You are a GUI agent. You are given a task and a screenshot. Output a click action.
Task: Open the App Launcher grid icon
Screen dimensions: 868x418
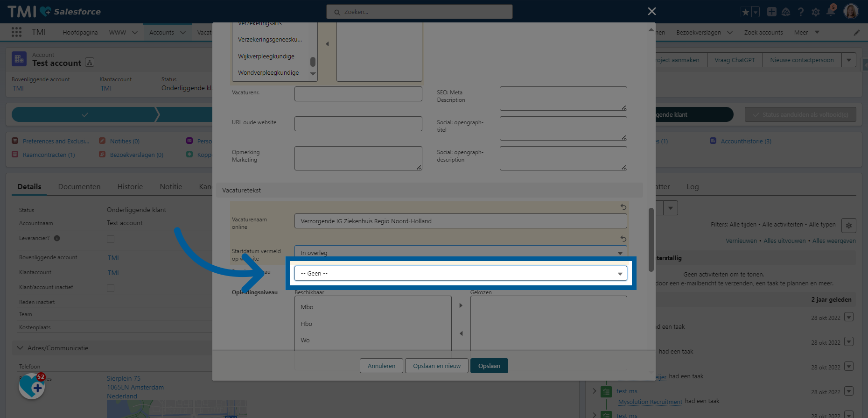coord(17,32)
